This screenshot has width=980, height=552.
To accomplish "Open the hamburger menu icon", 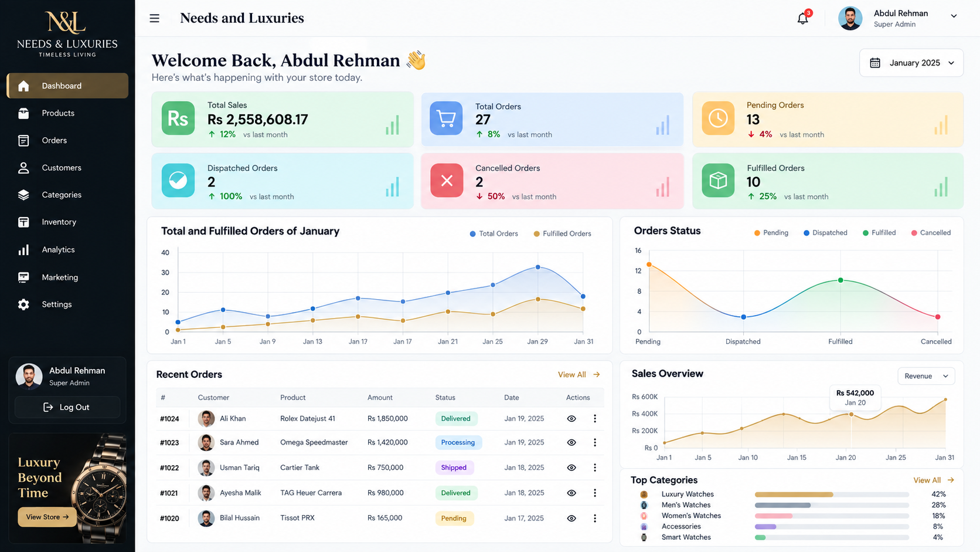I will click(x=154, y=18).
